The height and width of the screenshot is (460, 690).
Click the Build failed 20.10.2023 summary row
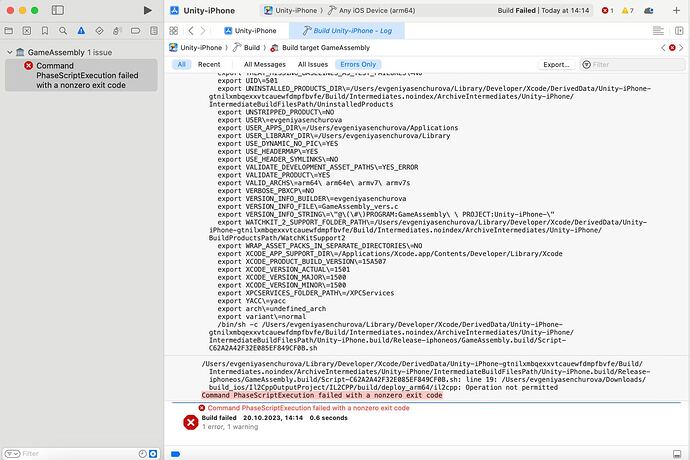(x=274, y=418)
